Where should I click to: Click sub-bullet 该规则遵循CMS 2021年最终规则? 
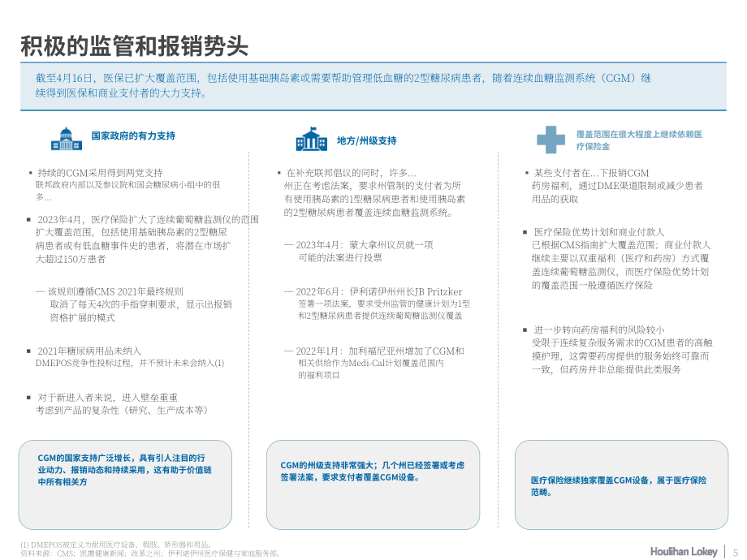(115, 291)
